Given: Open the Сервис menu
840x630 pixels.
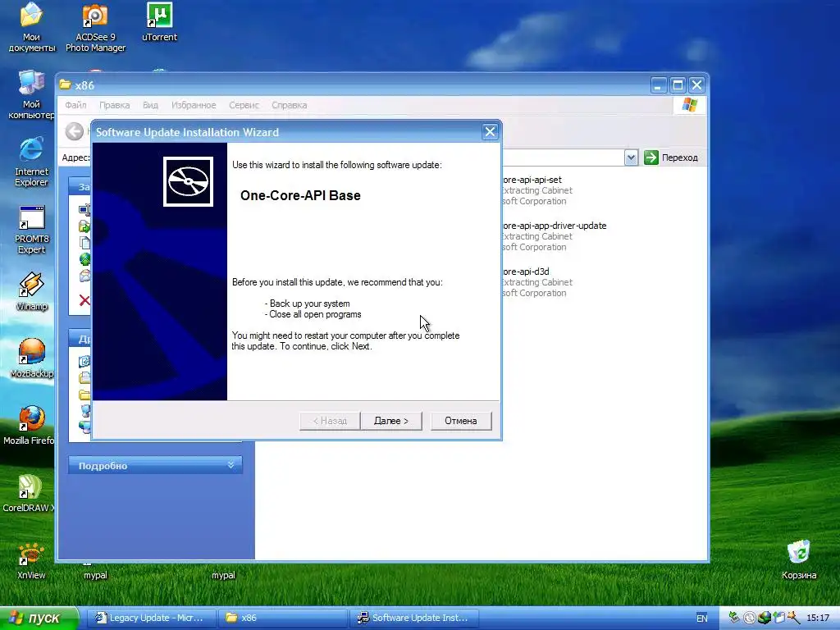Looking at the screenshot, I should [x=244, y=105].
